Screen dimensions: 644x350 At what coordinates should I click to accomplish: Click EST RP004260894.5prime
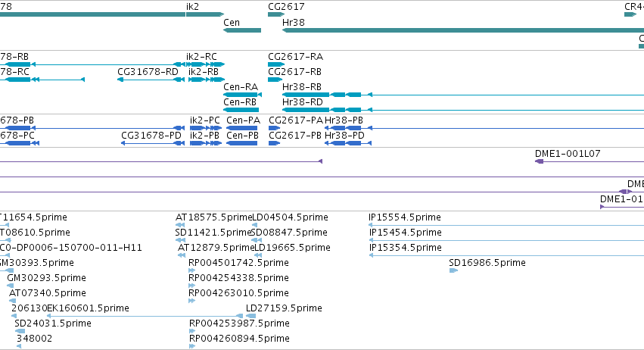(239, 339)
